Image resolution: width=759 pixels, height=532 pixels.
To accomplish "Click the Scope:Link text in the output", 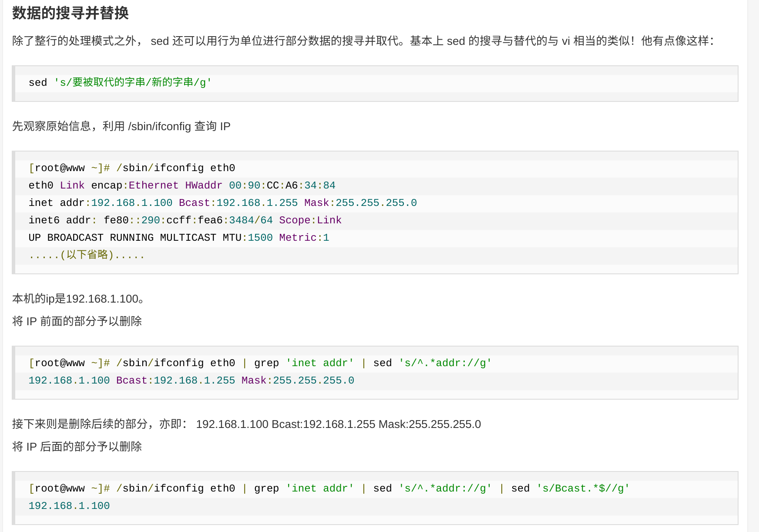I will pos(311,220).
